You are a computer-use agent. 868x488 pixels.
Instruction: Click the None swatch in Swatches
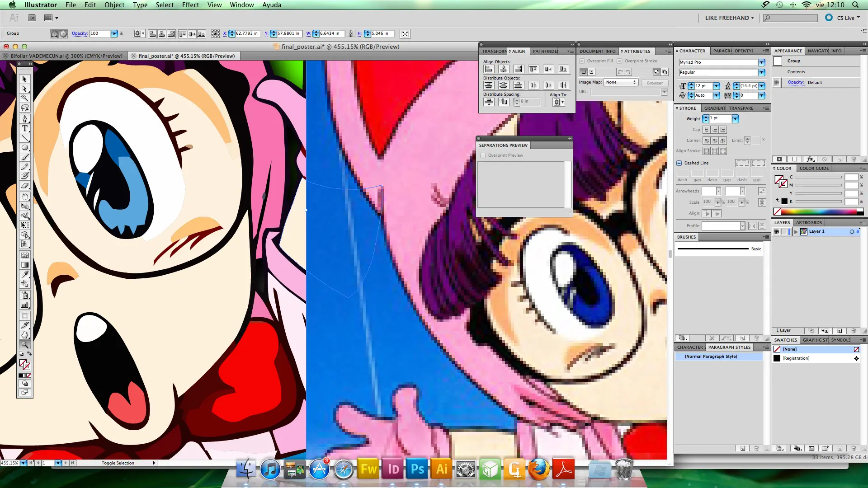(x=817, y=349)
